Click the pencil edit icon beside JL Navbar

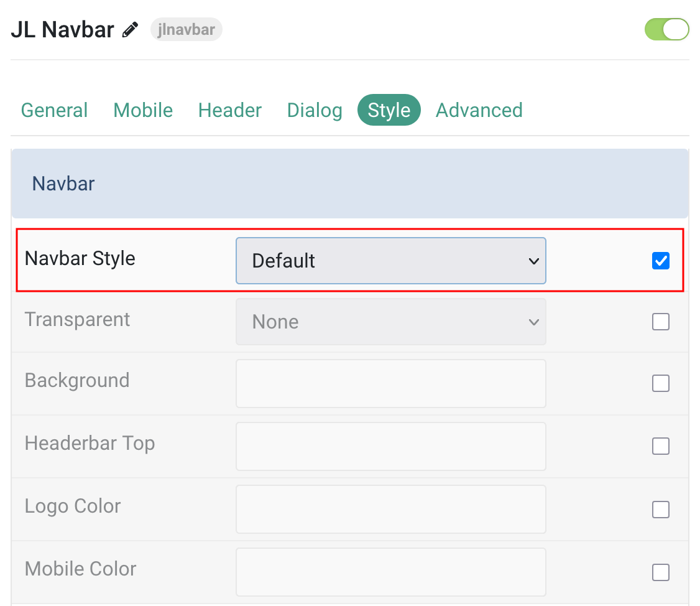131,30
